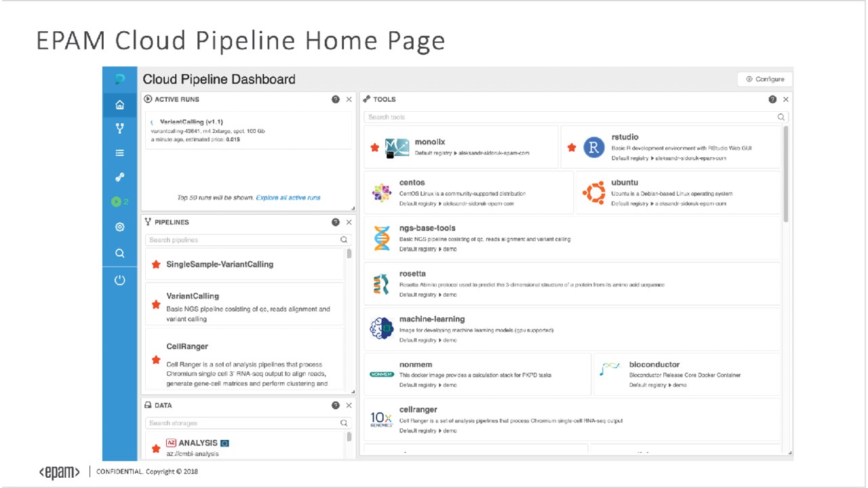Open the Library fork icon in sidebar
Image resolution: width=868 pixels, height=488 pixels.
pos(120,129)
